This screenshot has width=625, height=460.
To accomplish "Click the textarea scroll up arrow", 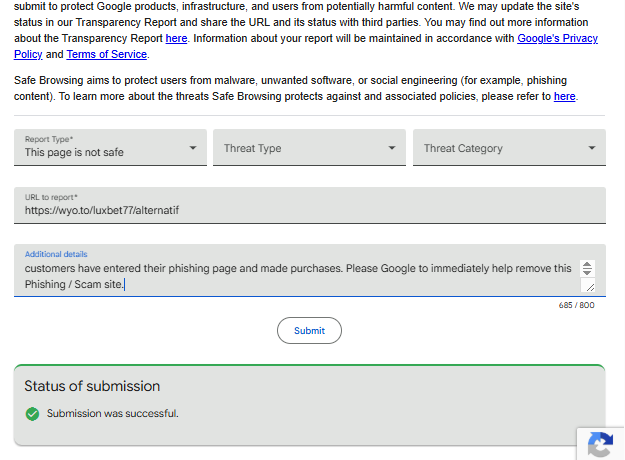I will [587, 264].
